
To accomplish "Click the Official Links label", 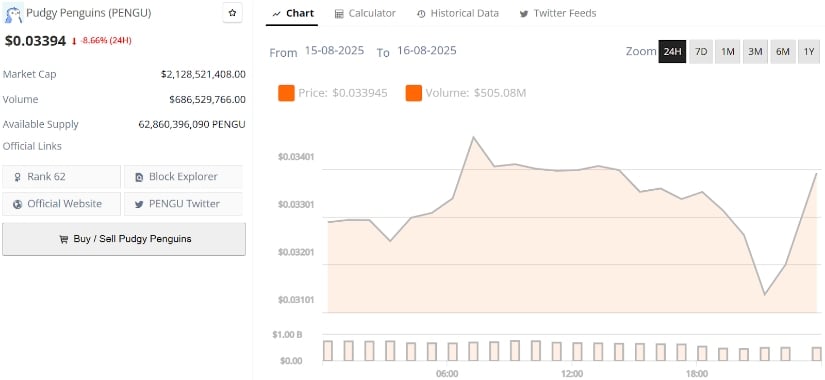I will click(x=32, y=146).
